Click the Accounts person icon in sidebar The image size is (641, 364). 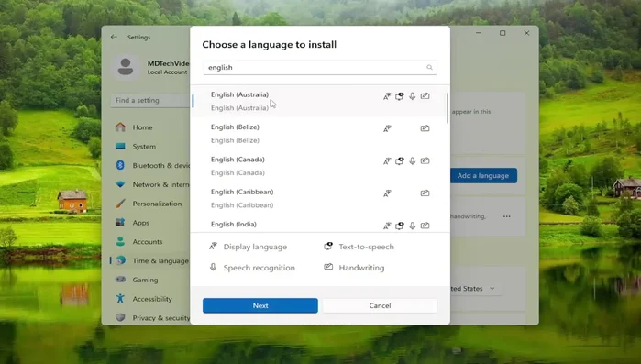pyautogui.click(x=120, y=241)
